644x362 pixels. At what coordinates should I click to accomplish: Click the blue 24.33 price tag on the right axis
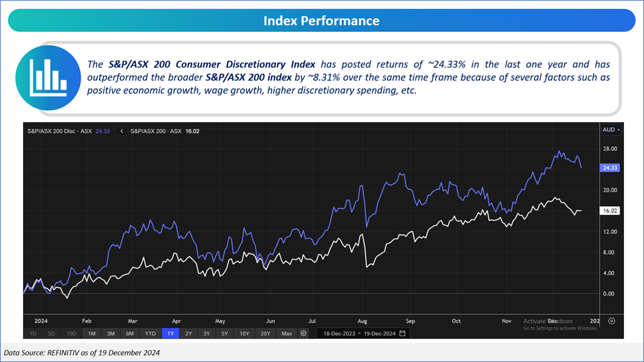pos(610,168)
